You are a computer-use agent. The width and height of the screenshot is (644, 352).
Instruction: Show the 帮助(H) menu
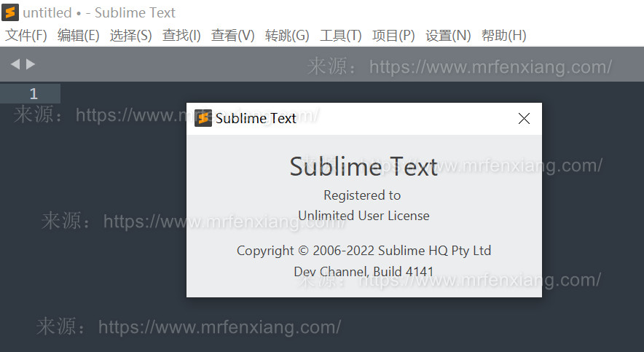coord(503,35)
